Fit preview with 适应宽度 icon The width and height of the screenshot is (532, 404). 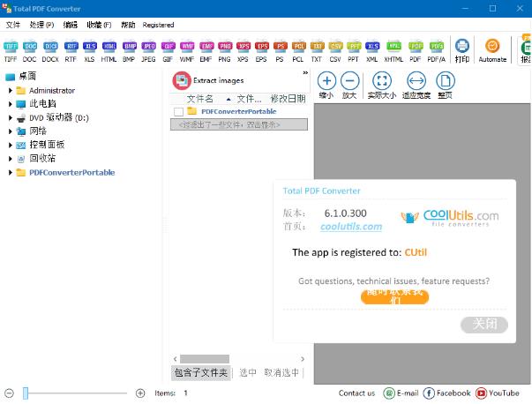coord(416,86)
